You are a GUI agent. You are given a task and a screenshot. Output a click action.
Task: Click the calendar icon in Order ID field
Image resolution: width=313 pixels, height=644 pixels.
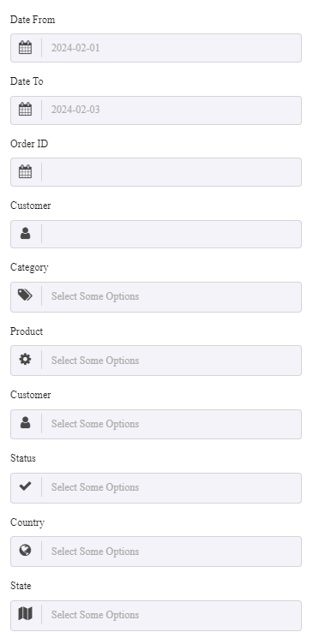pos(25,171)
